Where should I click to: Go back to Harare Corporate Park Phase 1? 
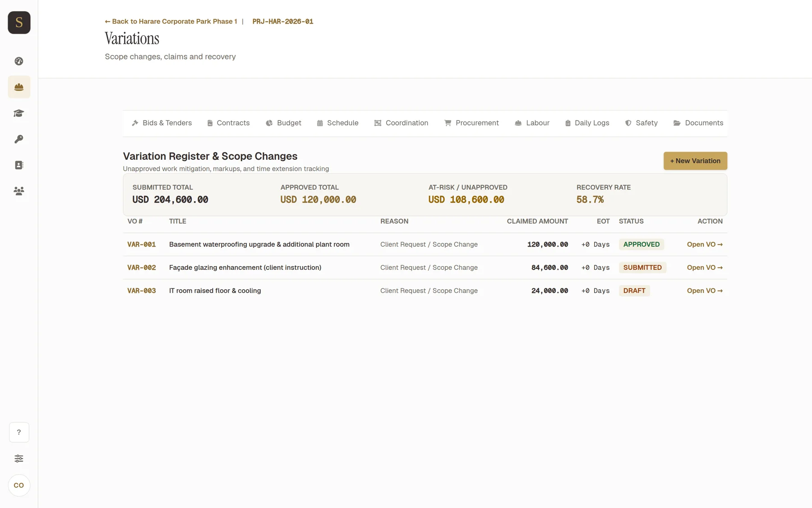[171, 22]
